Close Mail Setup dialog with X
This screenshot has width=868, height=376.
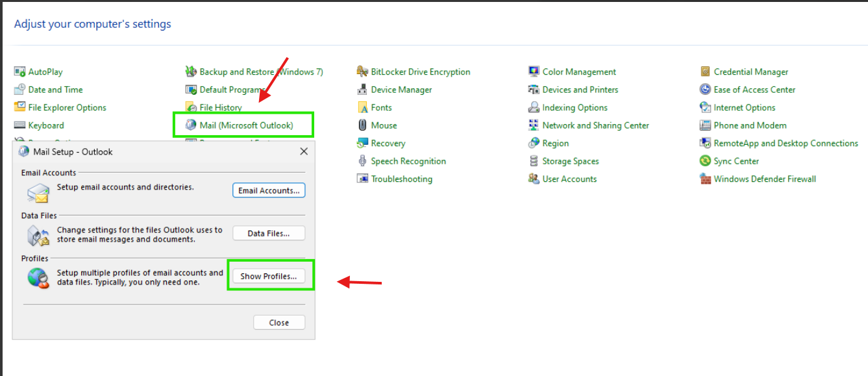[x=303, y=151]
